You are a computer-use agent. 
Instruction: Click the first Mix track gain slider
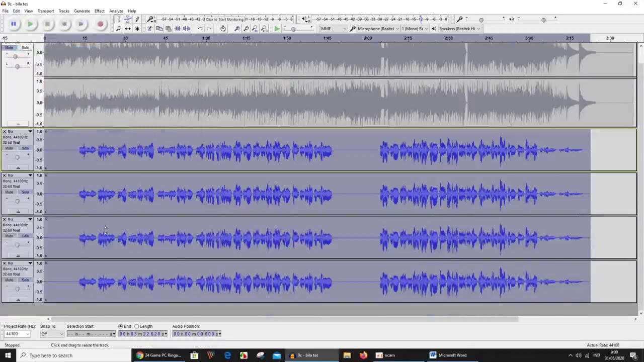click(17, 157)
